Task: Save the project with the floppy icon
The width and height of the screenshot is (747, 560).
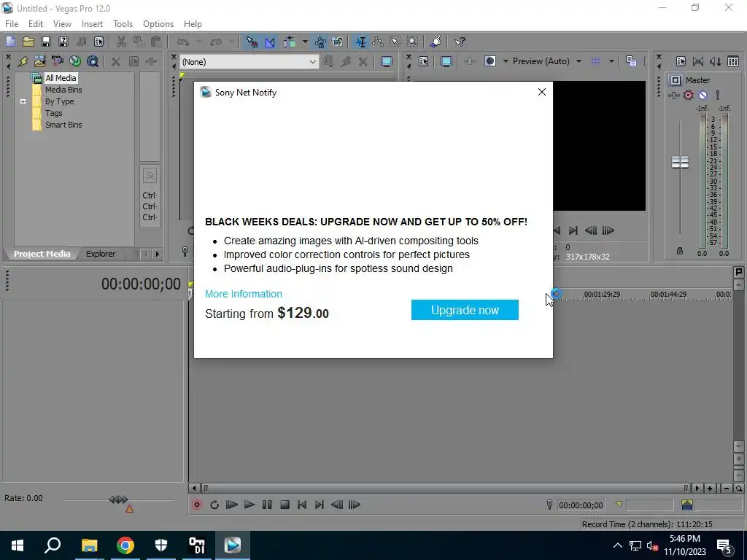Action: [46, 42]
